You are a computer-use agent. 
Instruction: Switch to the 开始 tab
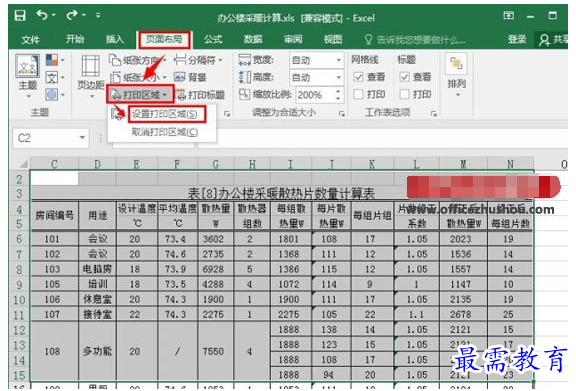click(x=75, y=39)
